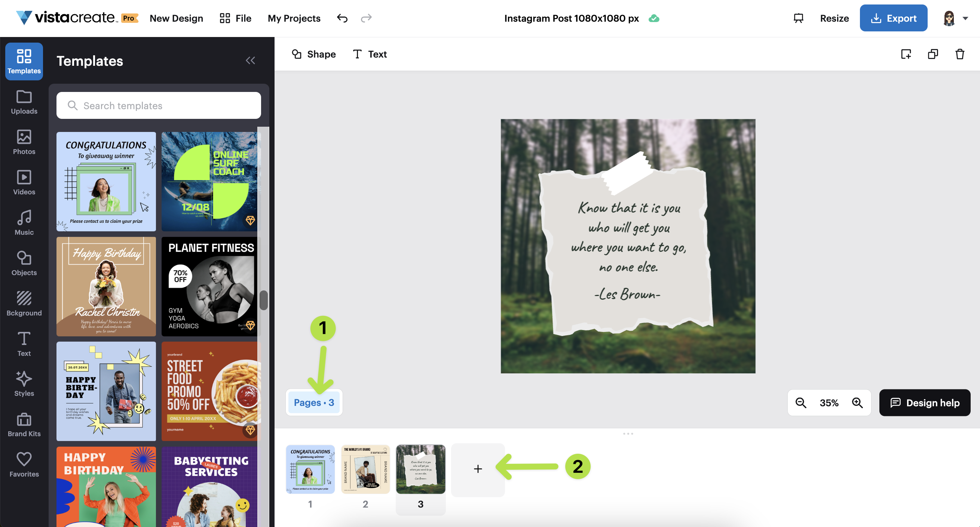Click the presentation mode icon
980x527 pixels.
798,18
